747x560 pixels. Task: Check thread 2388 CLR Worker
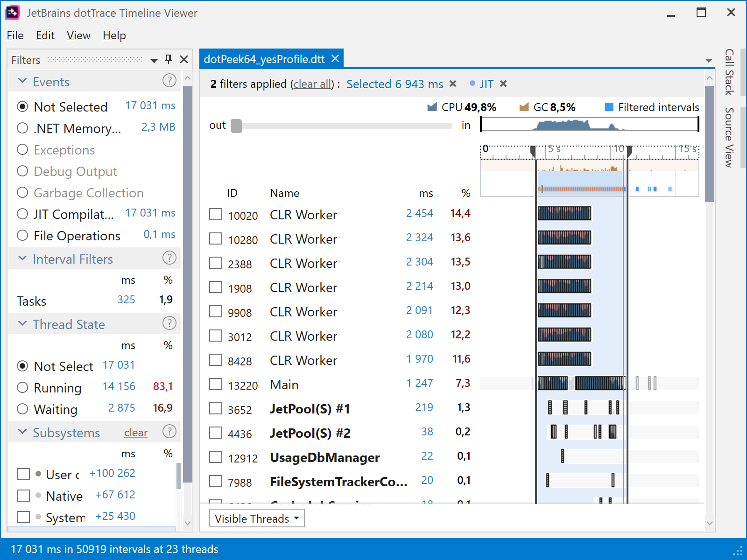216,263
